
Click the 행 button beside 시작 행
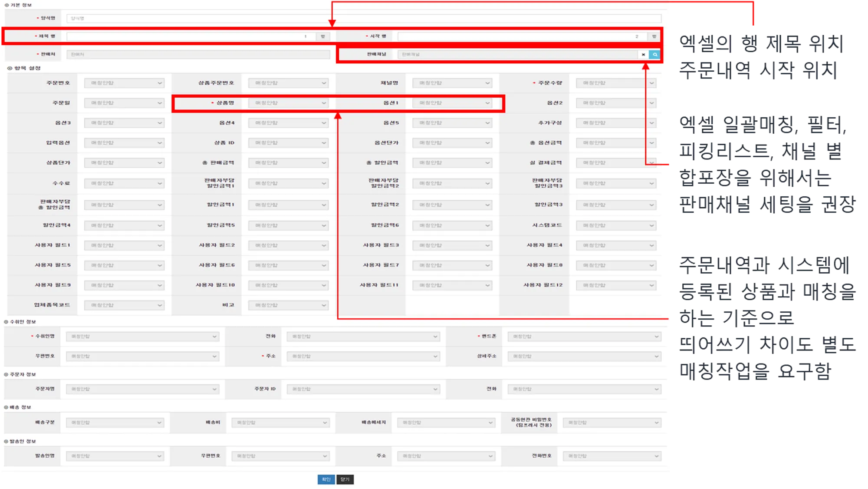coord(654,36)
